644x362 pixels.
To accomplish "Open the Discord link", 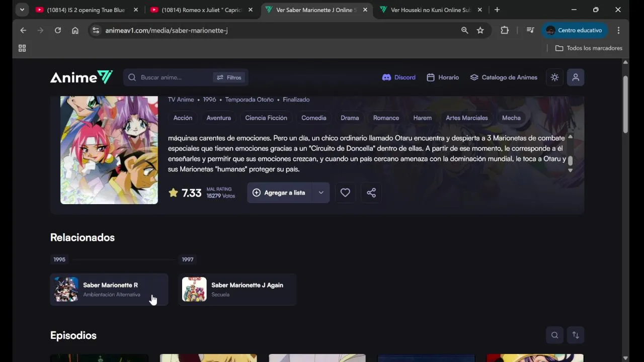I will click(399, 77).
